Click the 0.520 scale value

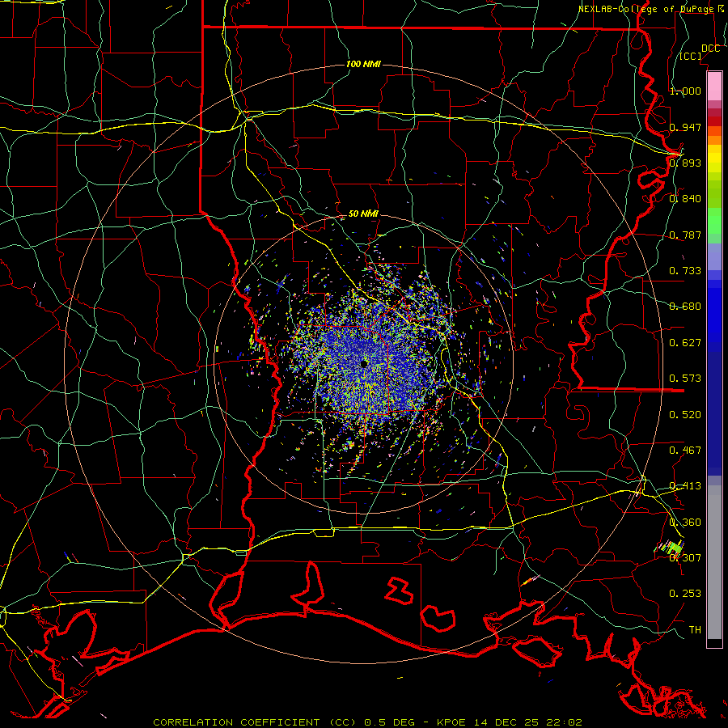coord(685,415)
